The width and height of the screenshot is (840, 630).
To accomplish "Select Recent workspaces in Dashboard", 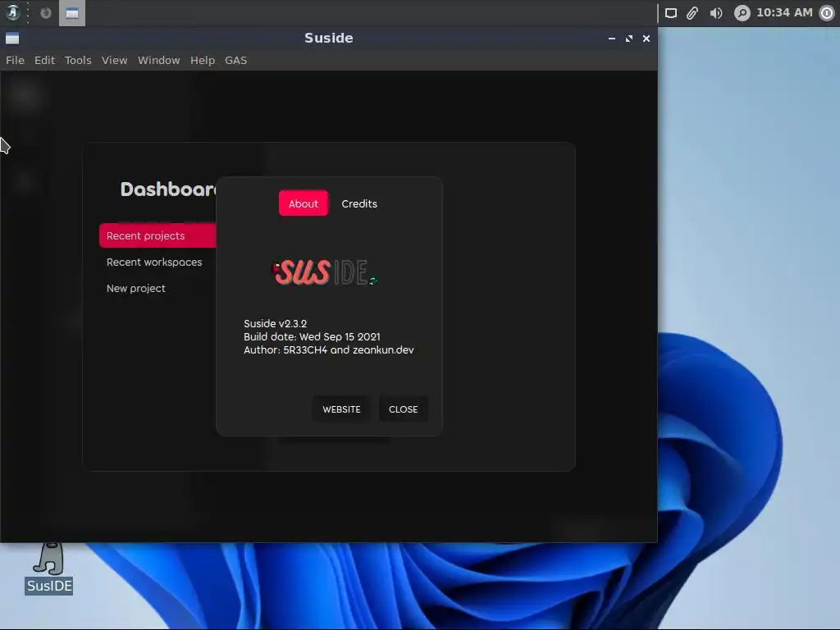I will tap(154, 262).
